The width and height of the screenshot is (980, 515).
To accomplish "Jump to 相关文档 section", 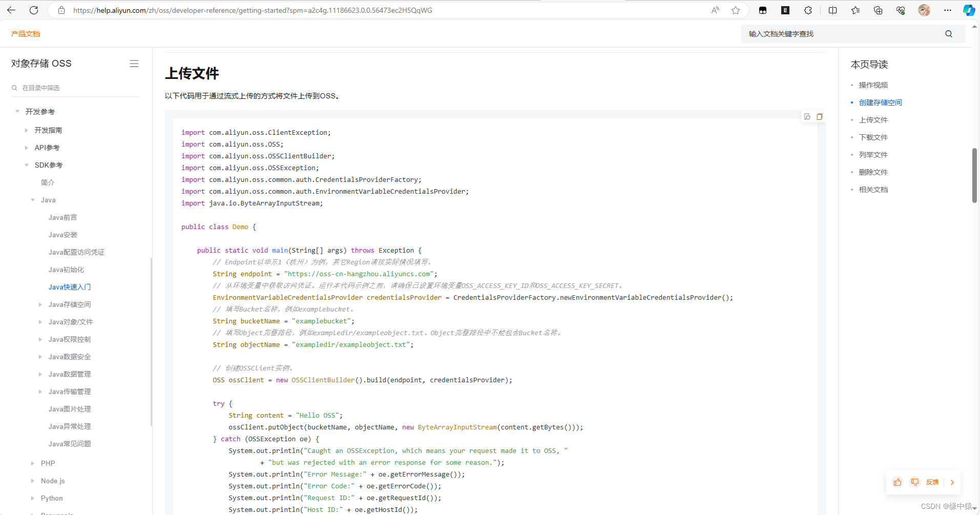I will point(873,190).
